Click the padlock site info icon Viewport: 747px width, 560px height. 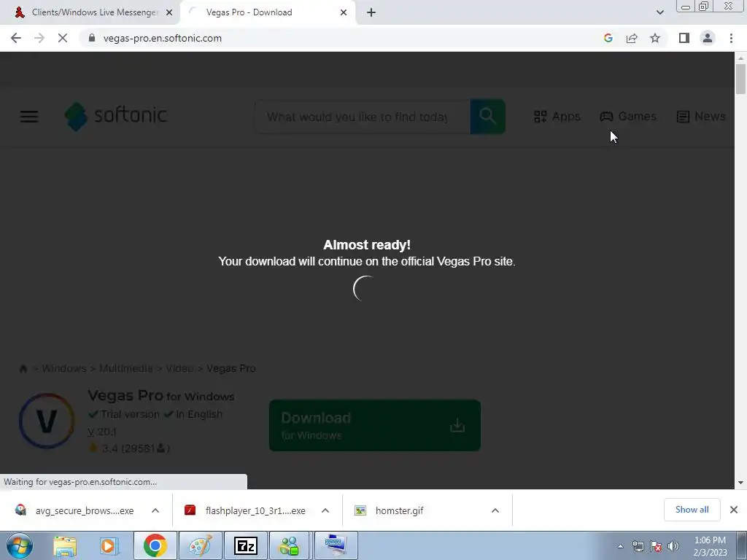(x=92, y=38)
